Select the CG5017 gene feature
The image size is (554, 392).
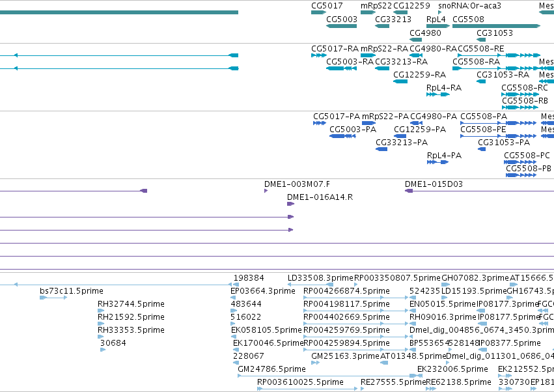coord(318,12)
